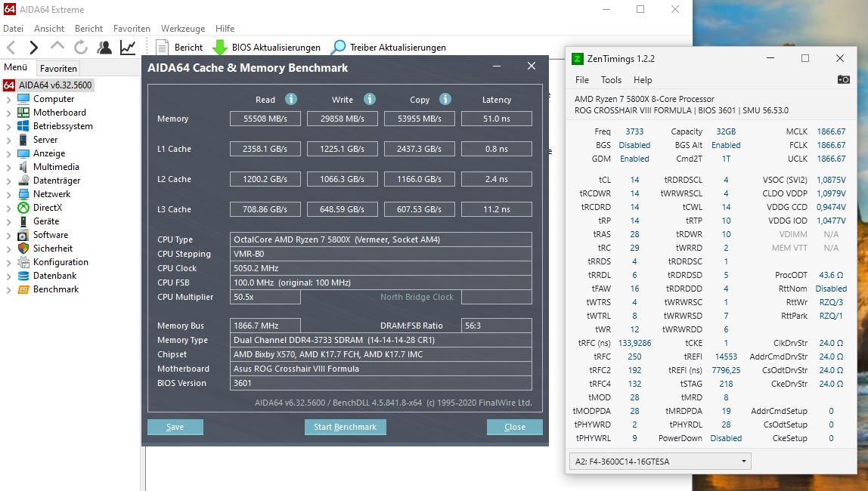
Task: Expand the Benchmark tree node
Action: pos(8,290)
